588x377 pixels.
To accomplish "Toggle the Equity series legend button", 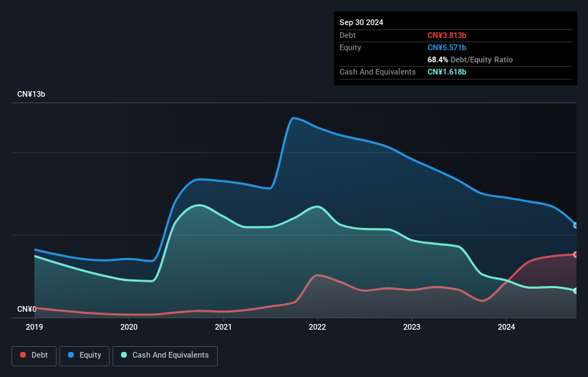I will coord(85,355).
